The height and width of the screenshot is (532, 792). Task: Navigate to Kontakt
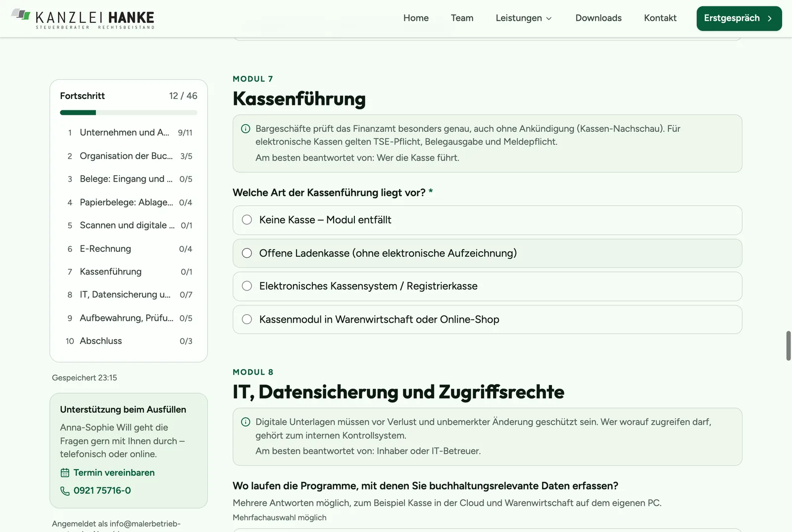tap(660, 18)
